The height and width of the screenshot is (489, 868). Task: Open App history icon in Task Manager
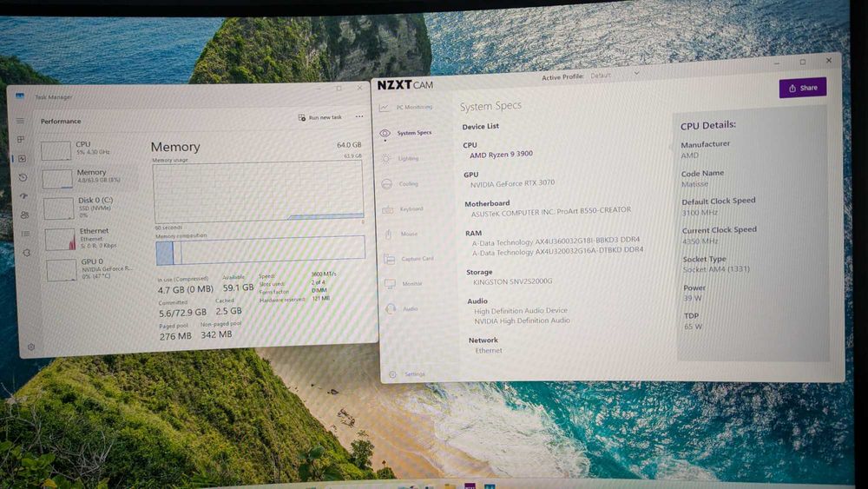pos(23,177)
